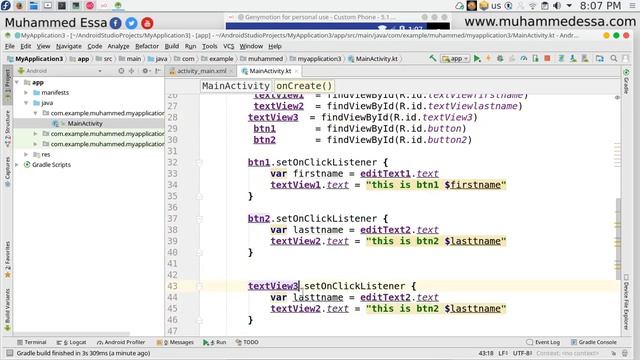640x360 pixels.
Task: Fold textView3.setOnClickListener block in gutter
Action: click(x=199, y=286)
